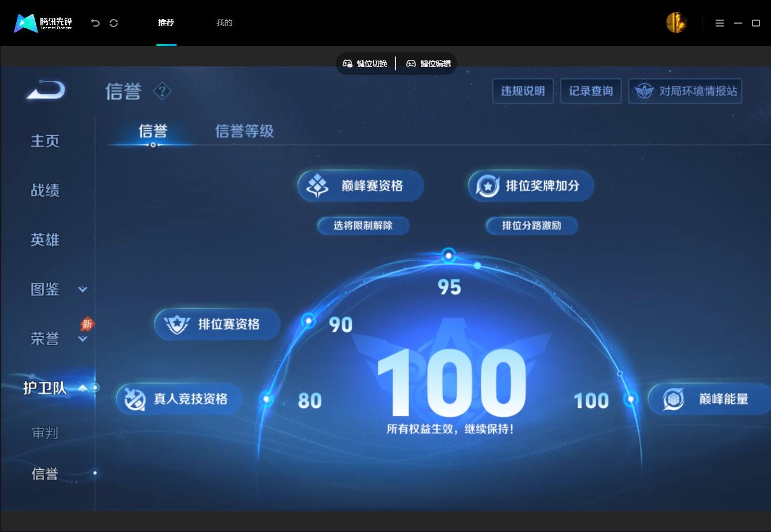Viewport: 771px width, 532px height.
Task: Open 主页 in the sidebar
Action: click(45, 141)
